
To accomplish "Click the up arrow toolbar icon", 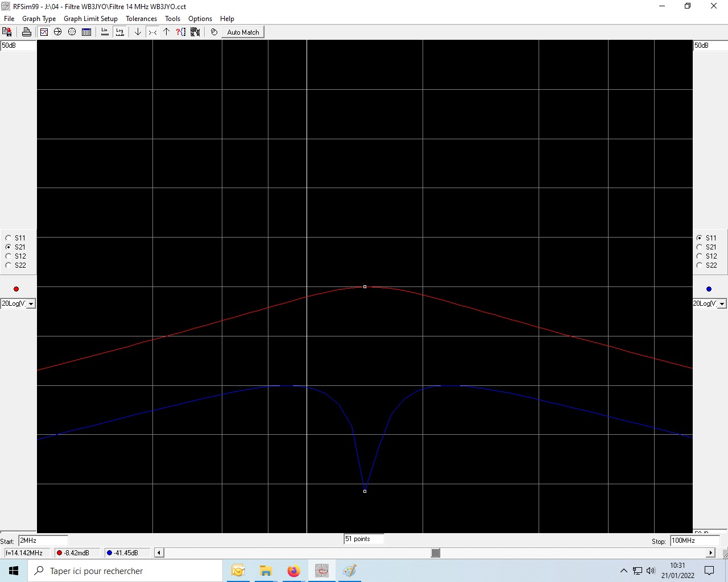I will pos(166,32).
